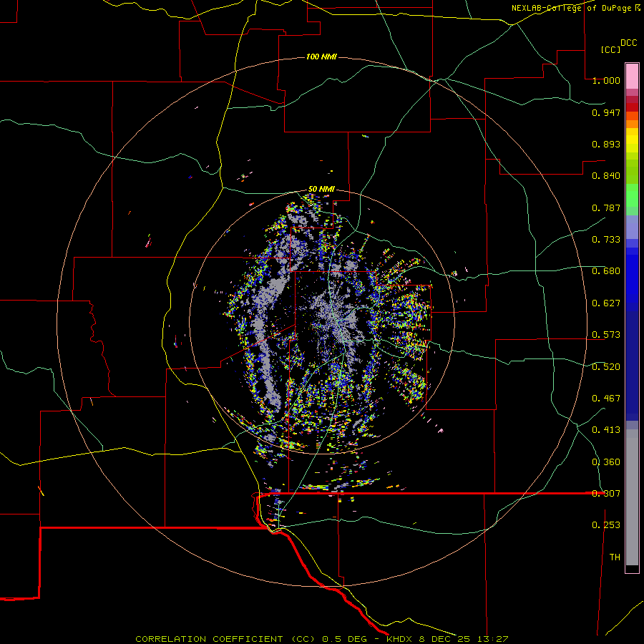Click the TH label on the color scale

(x=615, y=557)
